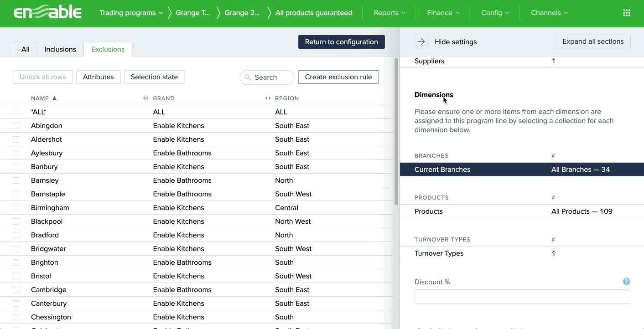Tick the Abingdon row checkbox

[x=16, y=126]
